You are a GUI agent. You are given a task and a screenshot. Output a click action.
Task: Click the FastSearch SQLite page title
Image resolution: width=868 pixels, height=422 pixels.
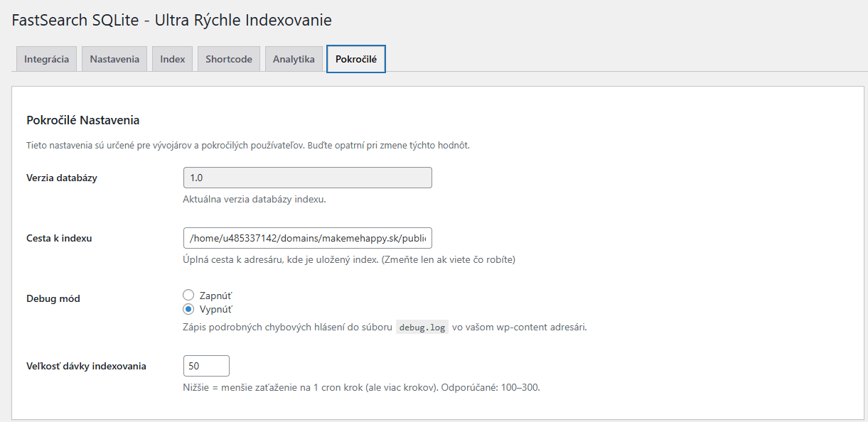(x=171, y=20)
